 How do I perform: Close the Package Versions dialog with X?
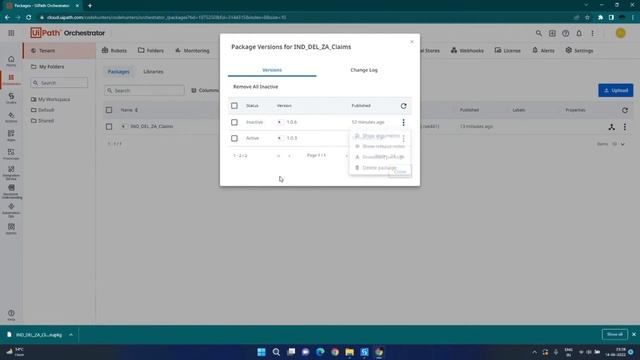coord(411,42)
